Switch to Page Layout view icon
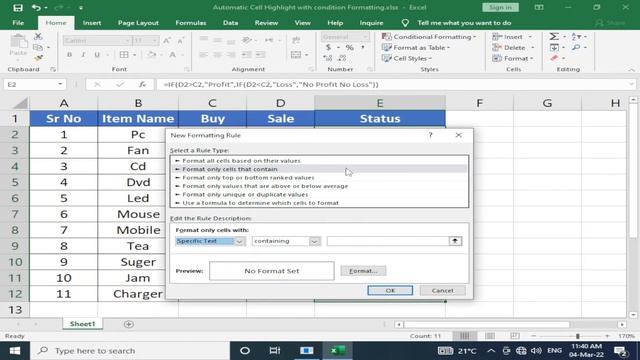Image resolution: width=640 pixels, height=360 pixels. [489, 336]
